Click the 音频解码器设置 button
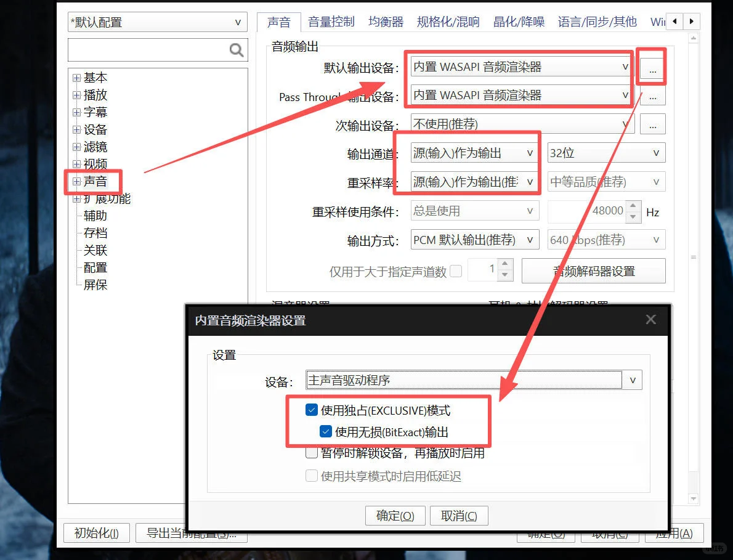The height and width of the screenshot is (560, 733). (593, 270)
